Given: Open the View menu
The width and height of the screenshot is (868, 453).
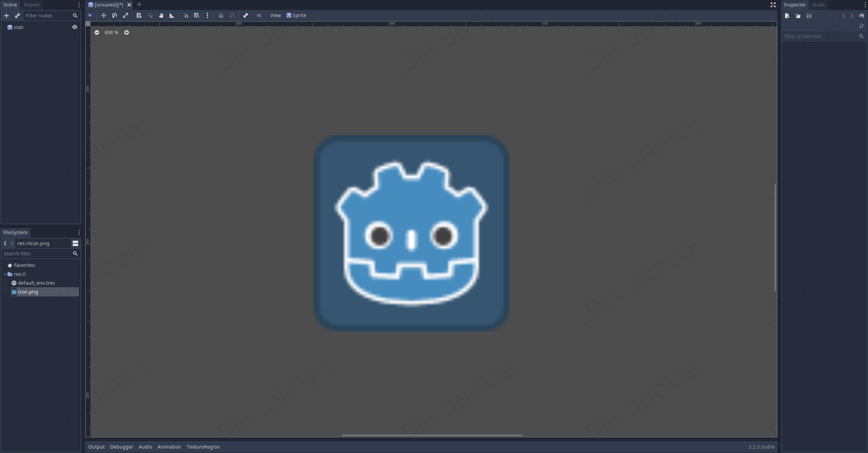Looking at the screenshot, I should tap(275, 15).
